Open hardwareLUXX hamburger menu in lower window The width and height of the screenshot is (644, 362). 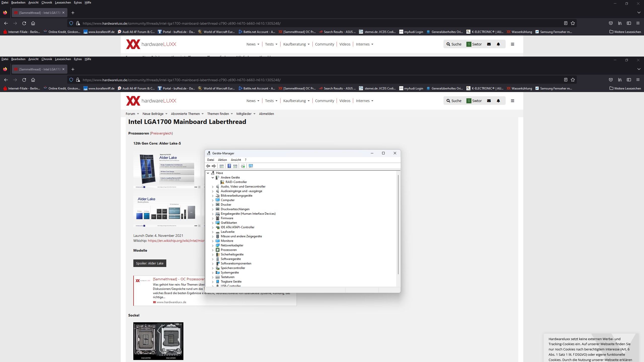512,101
